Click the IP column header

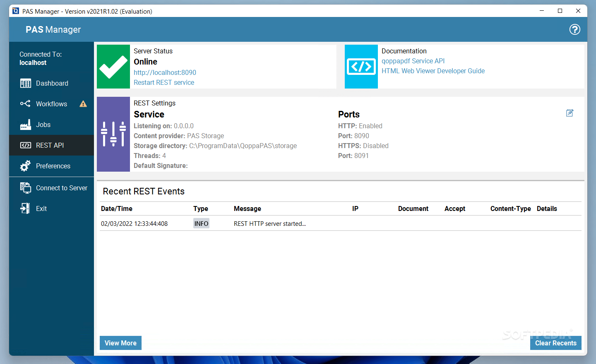coord(355,208)
